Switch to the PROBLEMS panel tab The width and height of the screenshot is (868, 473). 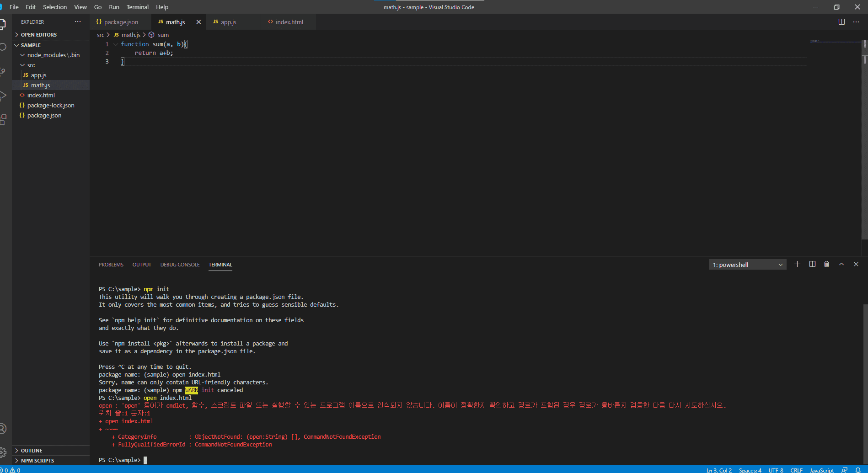point(111,265)
